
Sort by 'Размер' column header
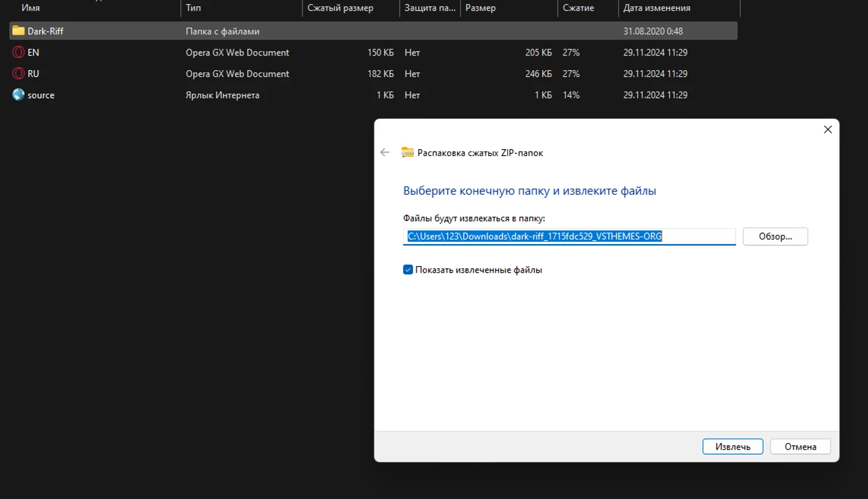coord(480,8)
